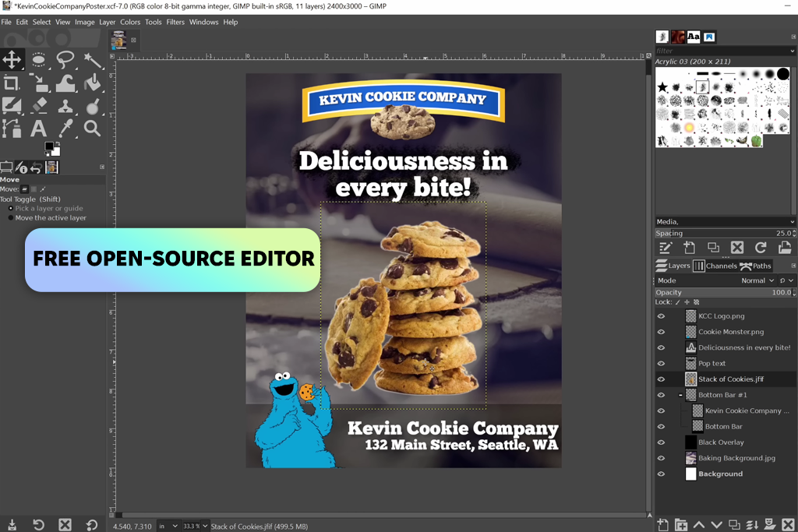Hide the Cookie Monster.png layer
Viewport: 798px width, 532px height.
pyautogui.click(x=661, y=332)
